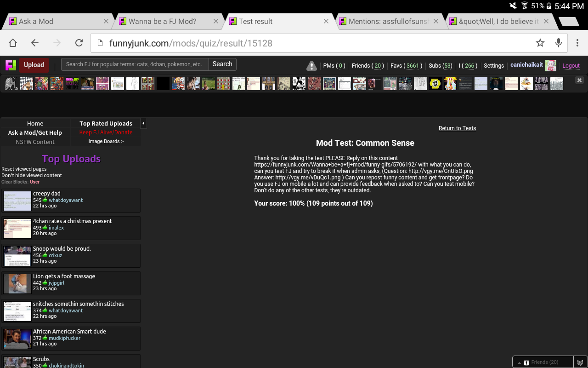This screenshot has width=588, height=368.
Task: Focus the FJ search input field
Action: (x=135, y=64)
